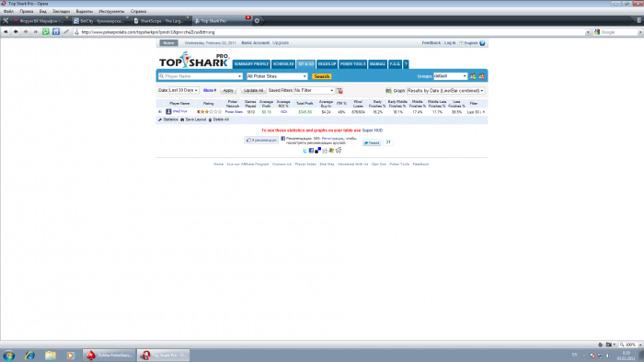Share via Twitter bird icon

pyautogui.click(x=305, y=151)
